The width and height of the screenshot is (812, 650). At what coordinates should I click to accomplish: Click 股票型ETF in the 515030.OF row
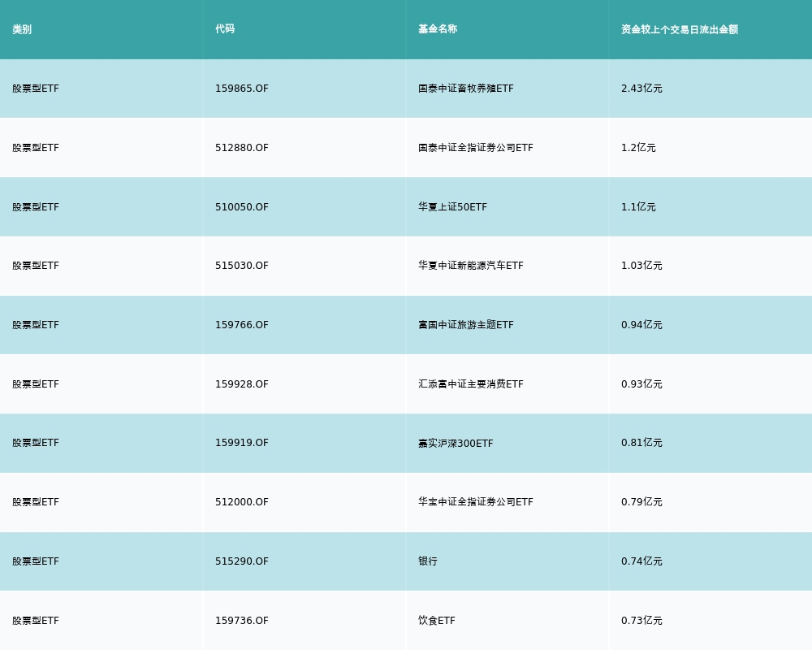click(36, 266)
